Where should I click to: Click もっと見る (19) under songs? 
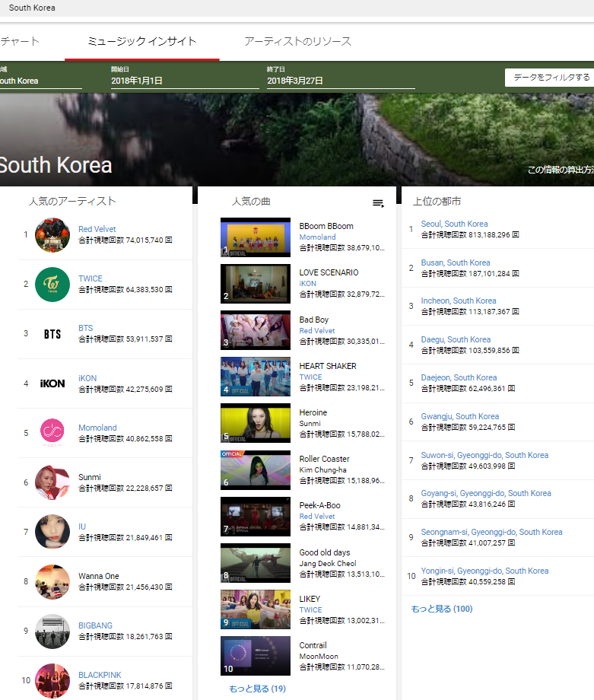[258, 689]
